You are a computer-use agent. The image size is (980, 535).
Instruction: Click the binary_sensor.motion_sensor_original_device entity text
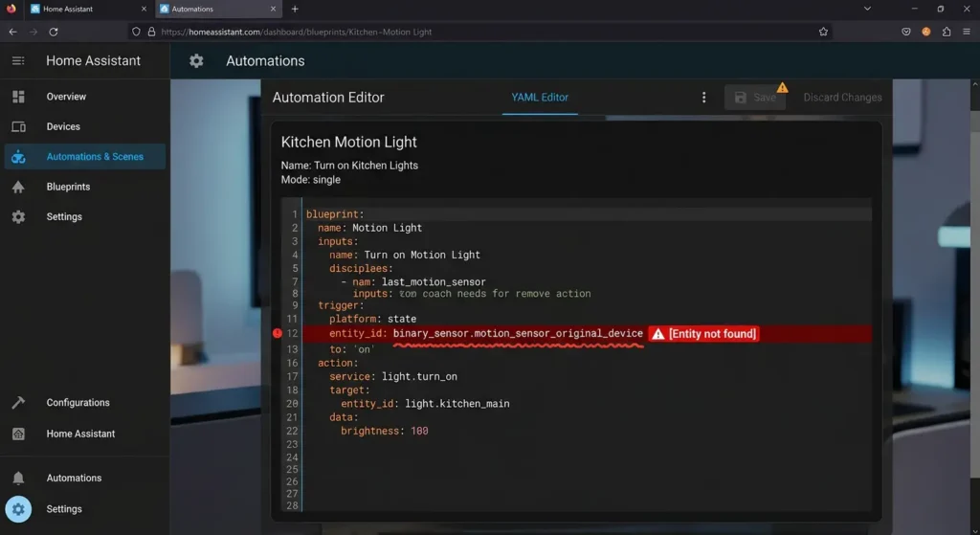tap(518, 333)
